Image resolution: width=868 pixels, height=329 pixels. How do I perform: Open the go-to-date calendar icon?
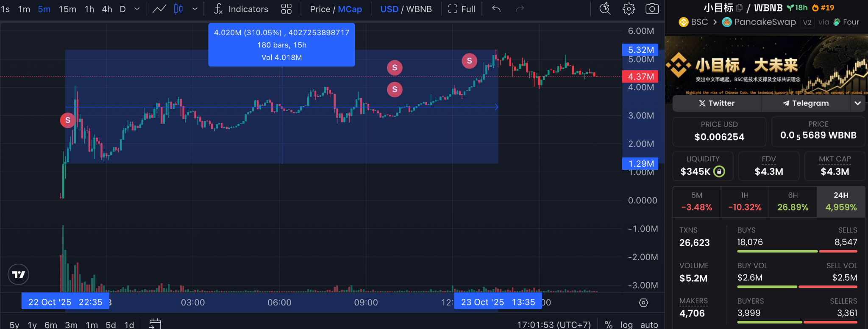tap(155, 324)
